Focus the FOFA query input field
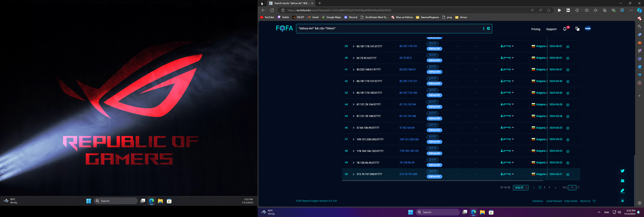Viewport: 644px width, 217px height. click(x=389, y=29)
